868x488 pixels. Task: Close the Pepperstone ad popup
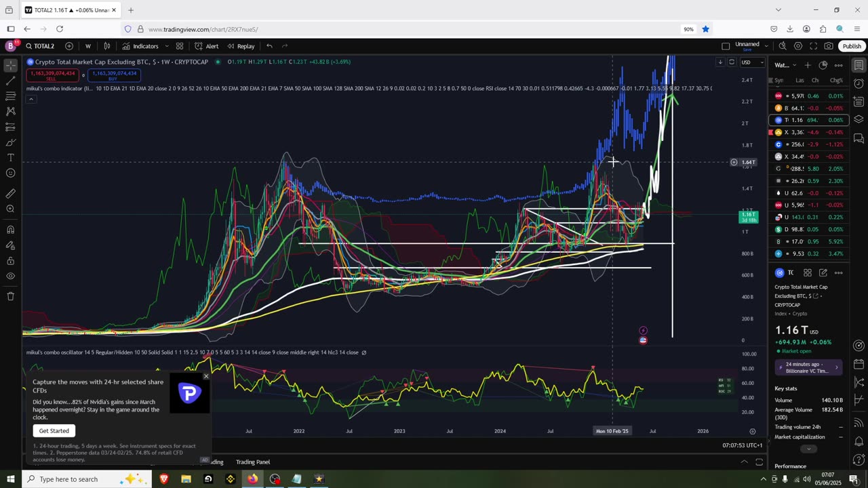point(206,376)
